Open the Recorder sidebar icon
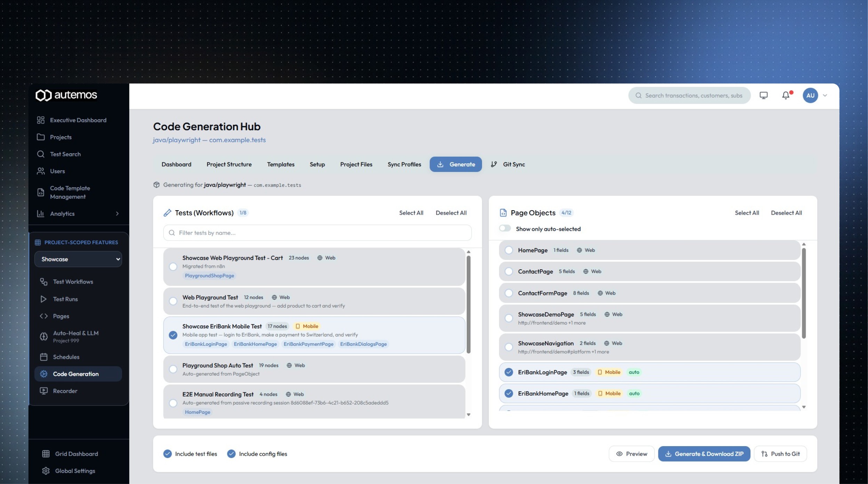868x484 pixels. coord(44,391)
